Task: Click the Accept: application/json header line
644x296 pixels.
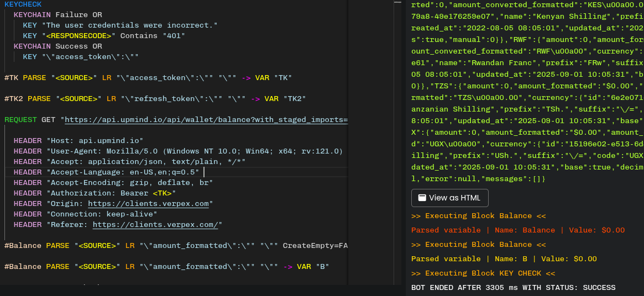Action: point(129,162)
